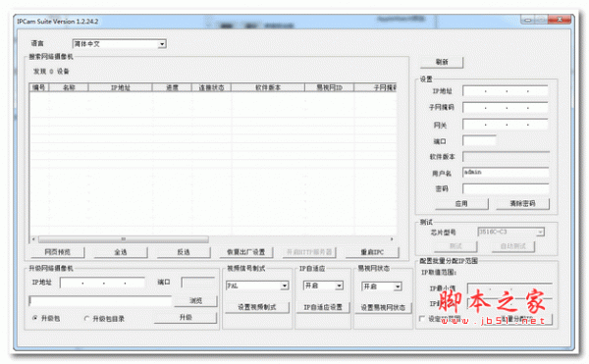
Task: Click the 反选 invert selection button
Action: [x=184, y=252]
